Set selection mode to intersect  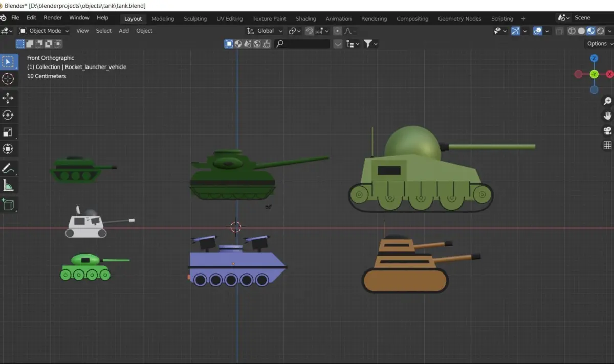coord(58,44)
